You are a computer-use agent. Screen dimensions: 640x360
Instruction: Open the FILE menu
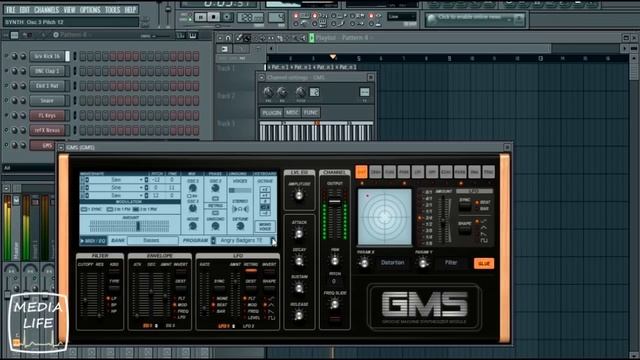click(x=11, y=9)
